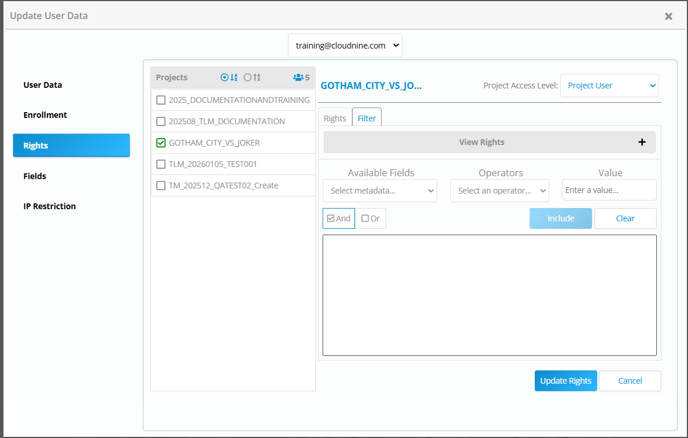Check the 2025_DOCUMENTATIONANDTRAINING project checkbox

point(161,100)
